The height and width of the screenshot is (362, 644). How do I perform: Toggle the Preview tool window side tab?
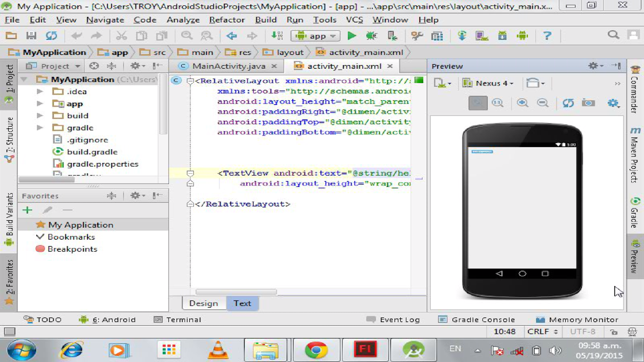(x=634, y=256)
